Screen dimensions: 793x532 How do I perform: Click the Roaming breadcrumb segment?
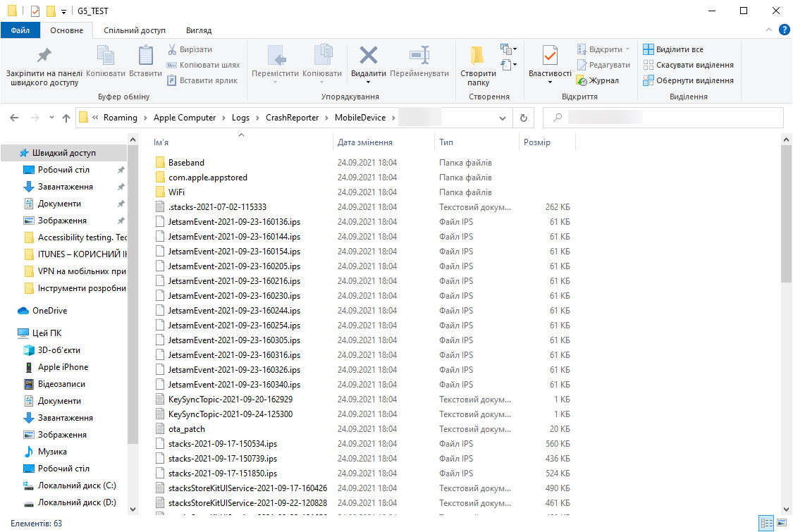[x=121, y=118]
